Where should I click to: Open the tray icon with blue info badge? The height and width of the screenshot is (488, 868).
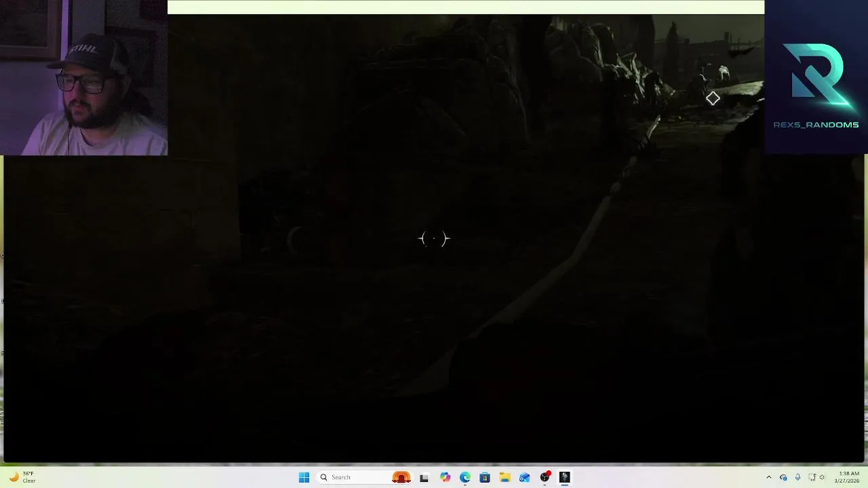pos(783,477)
